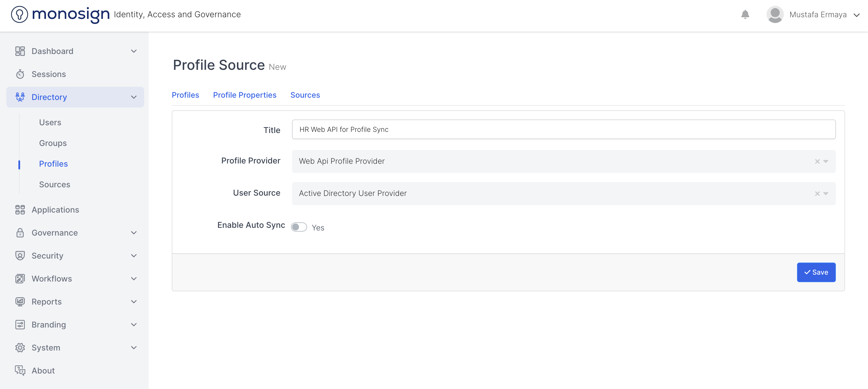This screenshot has height=389, width=868.
Task: Clear the User Source selection with the X
Action: [x=817, y=193]
